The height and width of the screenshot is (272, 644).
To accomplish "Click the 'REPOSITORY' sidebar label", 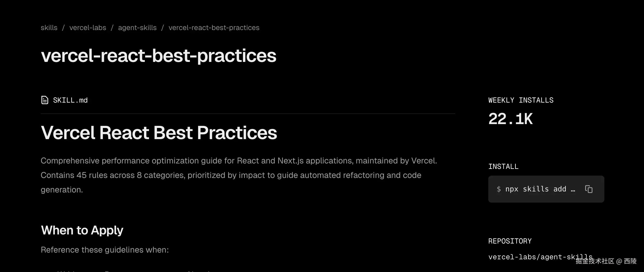I will pyautogui.click(x=510, y=241).
